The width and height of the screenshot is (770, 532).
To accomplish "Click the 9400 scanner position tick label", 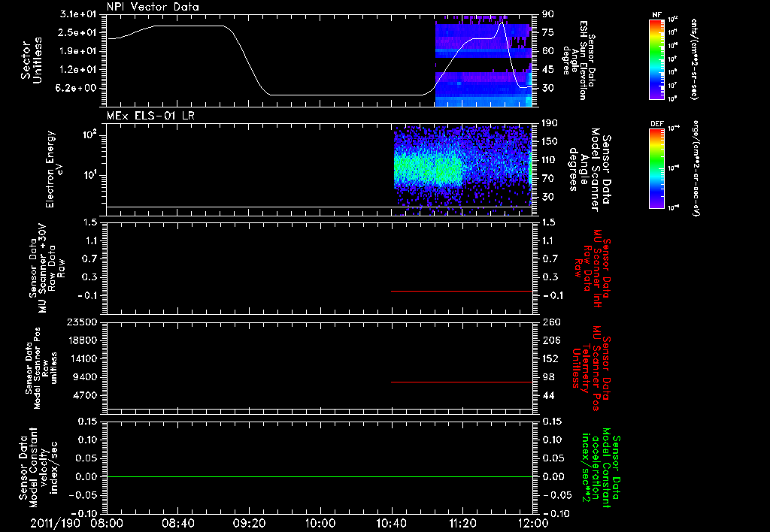I will pos(86,377).
